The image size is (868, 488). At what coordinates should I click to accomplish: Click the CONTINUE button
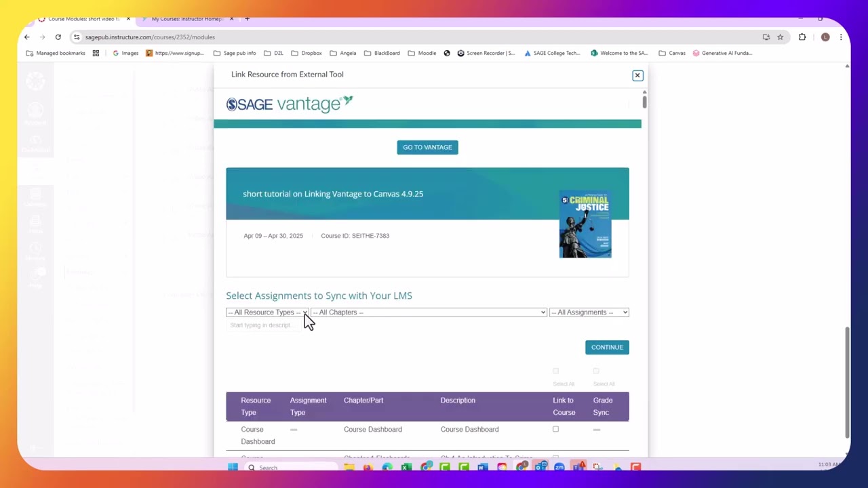607,347
